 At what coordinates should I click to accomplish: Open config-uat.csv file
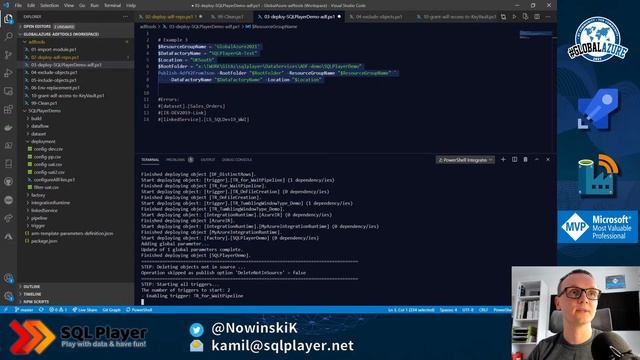[x=76, y=164]
